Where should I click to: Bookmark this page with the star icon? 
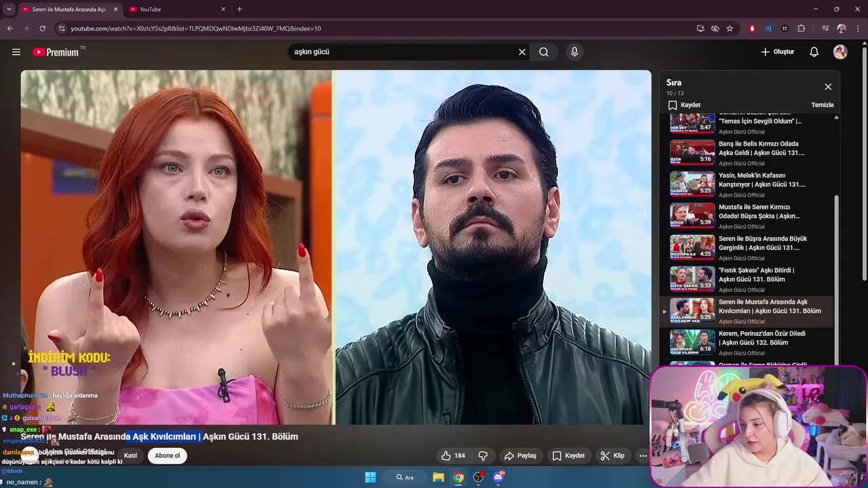pos(730,28)
